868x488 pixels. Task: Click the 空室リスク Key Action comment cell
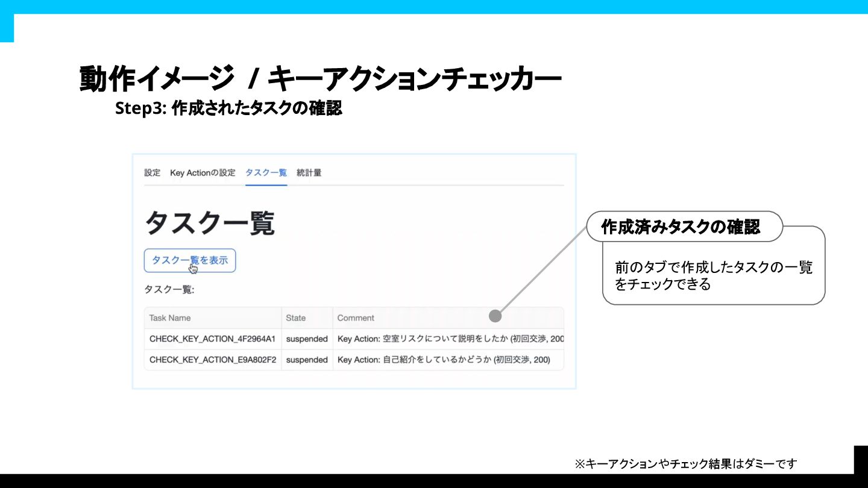click(448, 339)
